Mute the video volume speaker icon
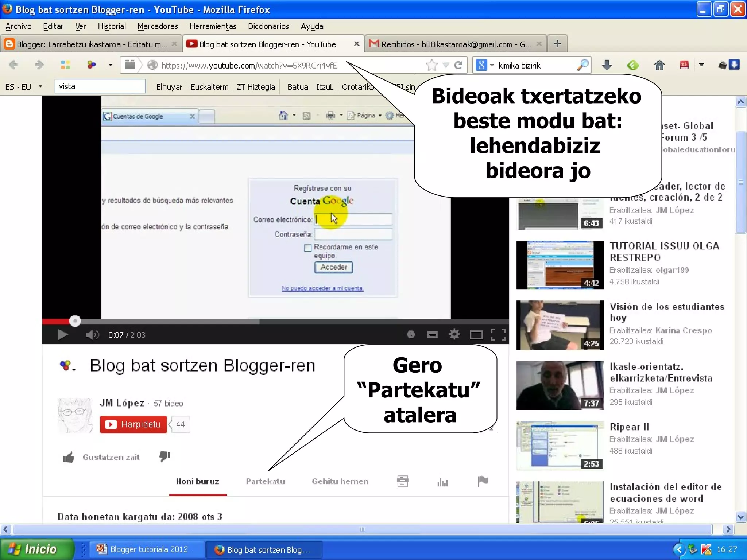 point(92,334)
